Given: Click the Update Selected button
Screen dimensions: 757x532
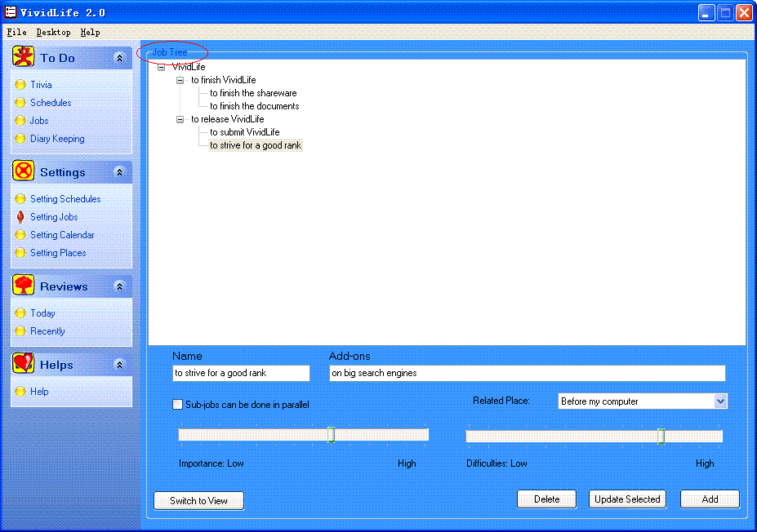Looking at the screenshot, I should click(x=627, y=499).
